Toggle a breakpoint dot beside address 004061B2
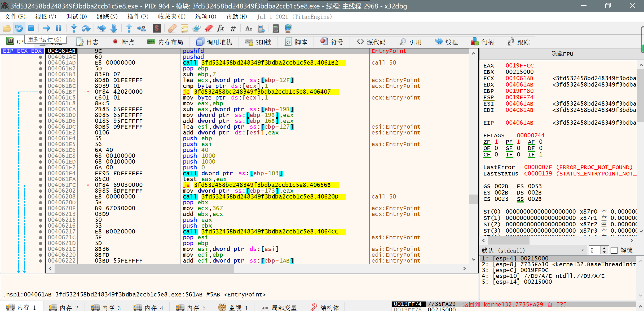 pyautogui.click(x=40, y=69)
